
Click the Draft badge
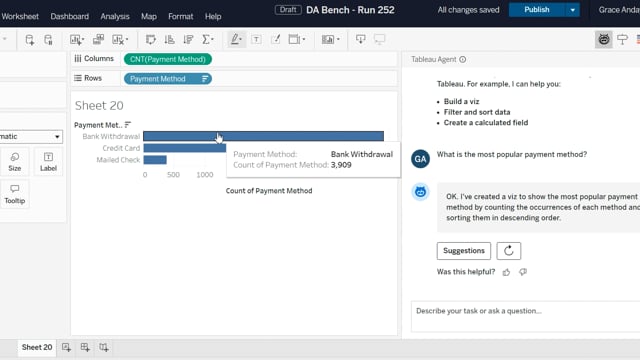pyautogui.click(x=288, y=9)
